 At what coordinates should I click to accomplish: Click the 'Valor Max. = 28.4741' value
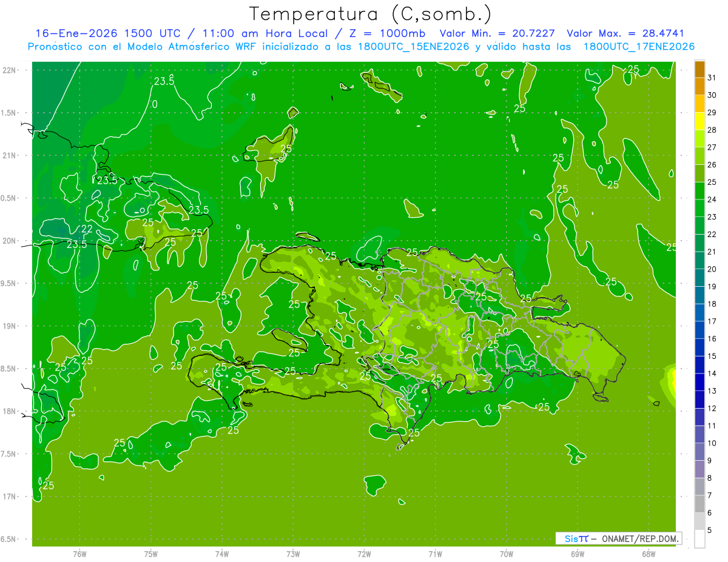coord(625,34)
